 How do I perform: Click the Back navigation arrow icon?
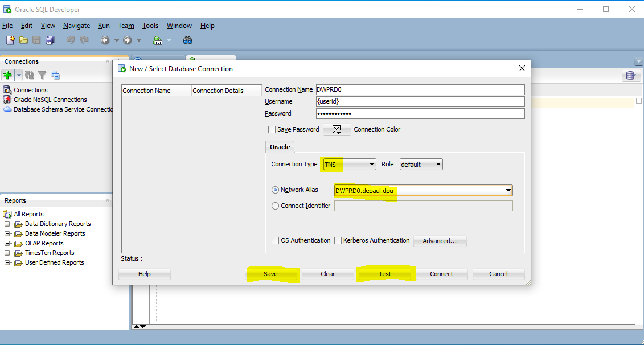[x=105, y=40]
